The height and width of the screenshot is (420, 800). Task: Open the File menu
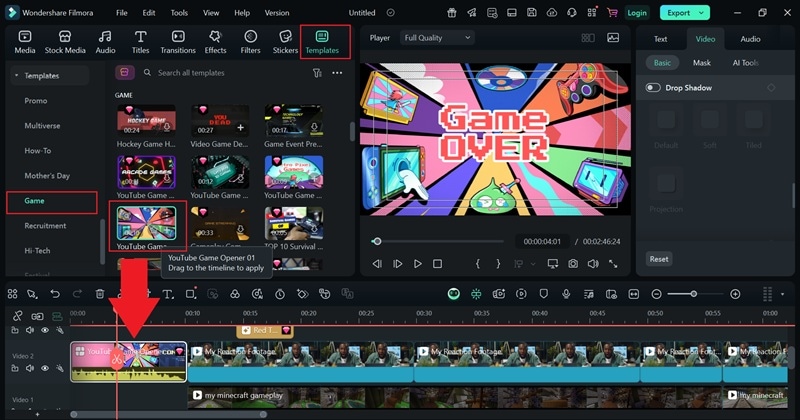click(121, 13)
